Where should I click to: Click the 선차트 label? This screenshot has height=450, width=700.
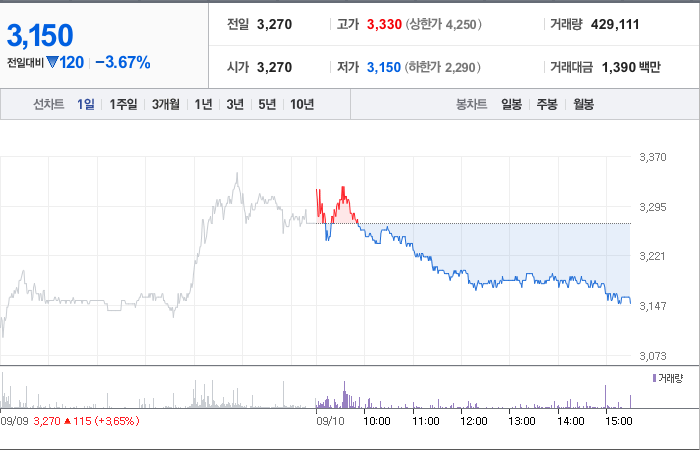(49, 104)
